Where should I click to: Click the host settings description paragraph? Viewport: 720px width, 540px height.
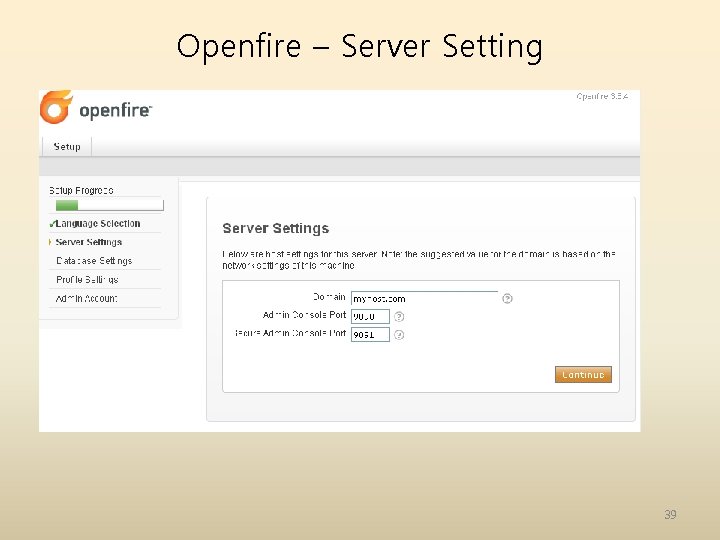point(419,260)
